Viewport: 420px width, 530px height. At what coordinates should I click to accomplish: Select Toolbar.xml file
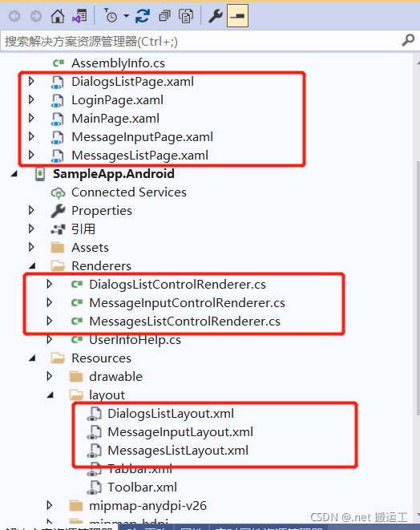142,487
